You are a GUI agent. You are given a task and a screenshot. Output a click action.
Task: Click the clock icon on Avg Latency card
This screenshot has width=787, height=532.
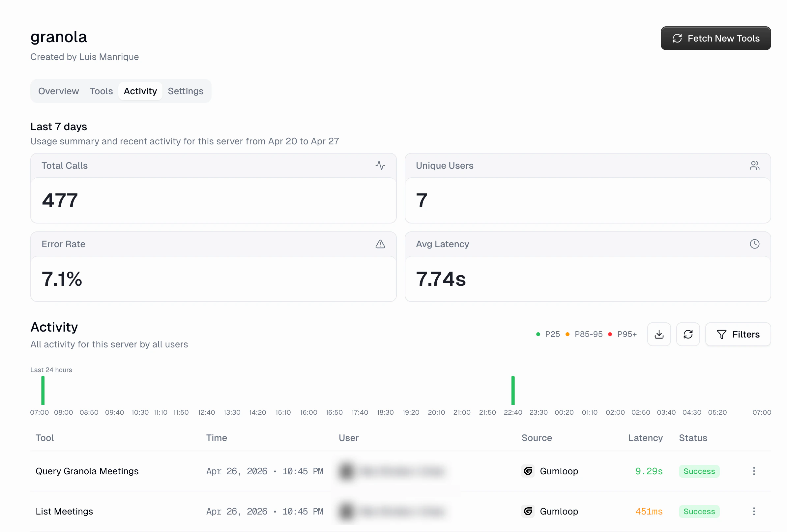tap(755, 244)
